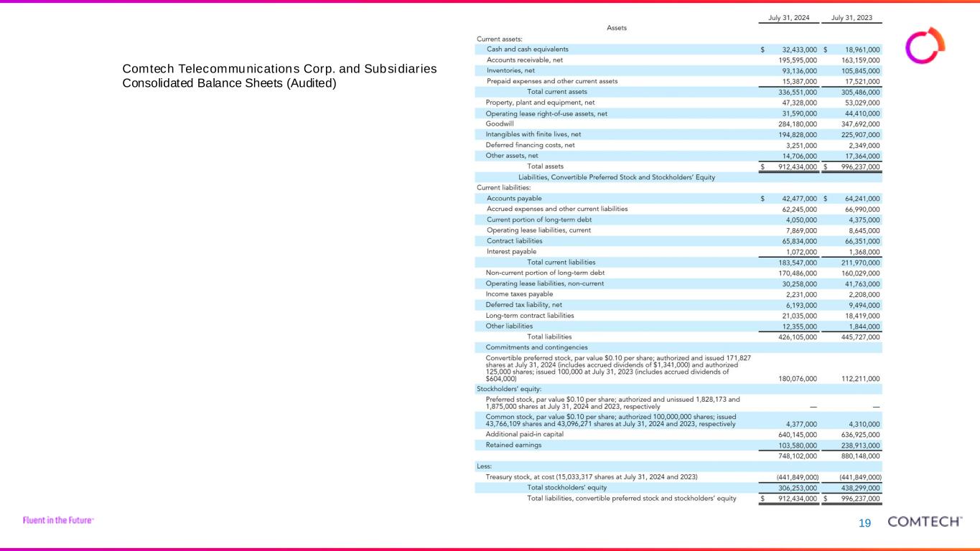980x551 pixels.
Task: Select the Retained earnings row label
Action: [x=513, y=445]
